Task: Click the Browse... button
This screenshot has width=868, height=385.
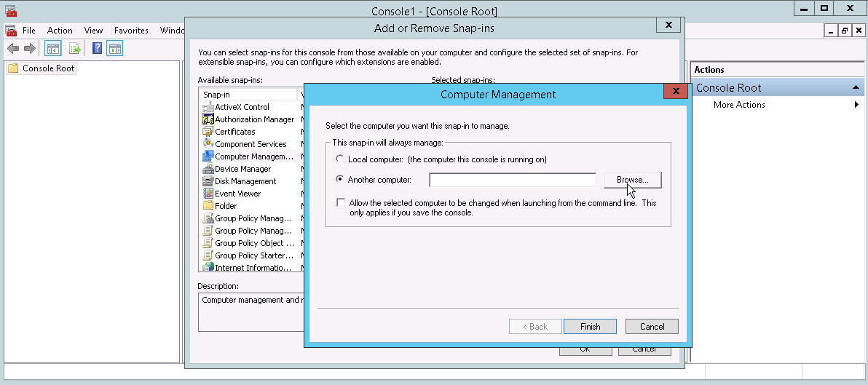Action: (632, 180)
